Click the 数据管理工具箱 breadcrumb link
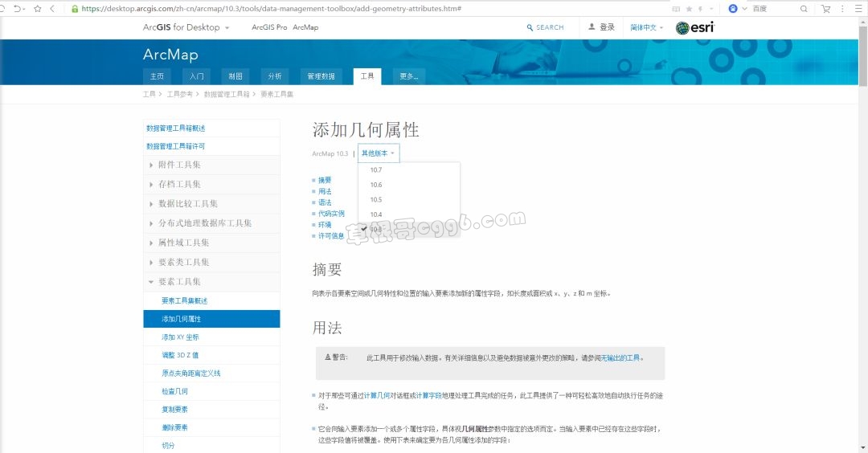 [x=227, y=95]
